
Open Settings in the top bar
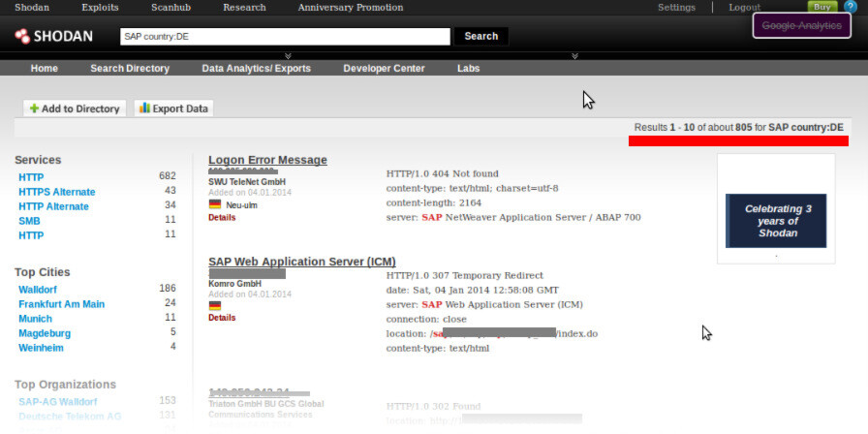[676, 7]
